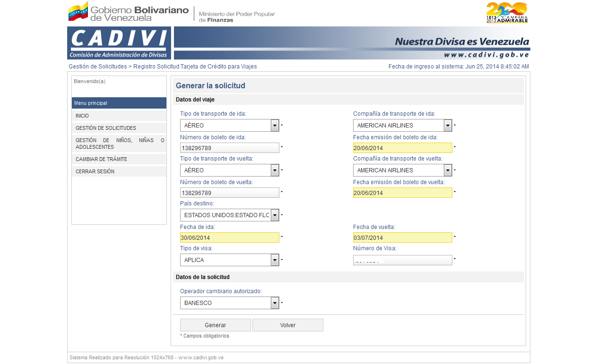Open GESTIÓN DE SOLICITUDES menu item
The width and height of the screenshot is (597, 364).
click(119, 128)
